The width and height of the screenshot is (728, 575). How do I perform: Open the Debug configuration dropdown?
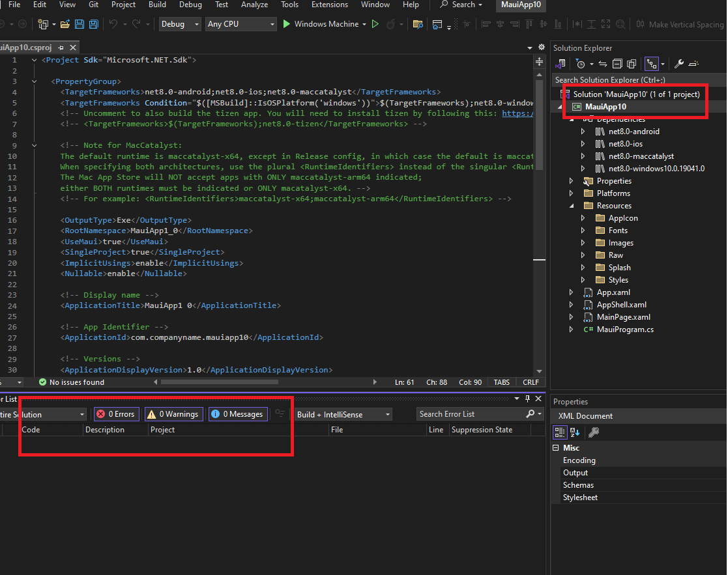181,24
